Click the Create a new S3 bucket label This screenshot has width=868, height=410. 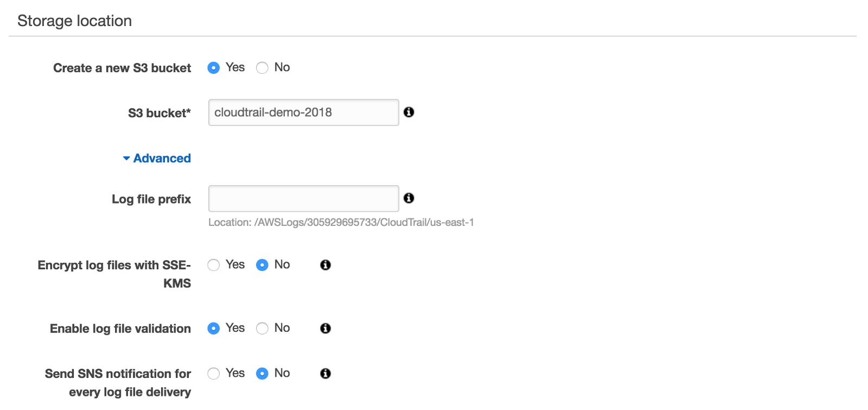122,68
